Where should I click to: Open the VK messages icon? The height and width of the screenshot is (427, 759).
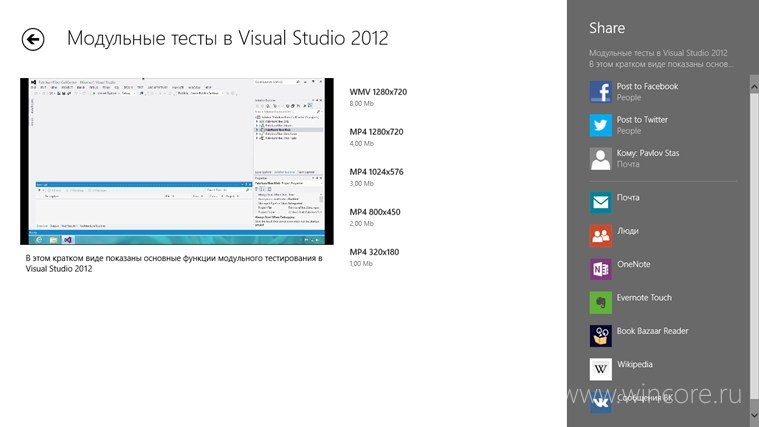point(601,403)
